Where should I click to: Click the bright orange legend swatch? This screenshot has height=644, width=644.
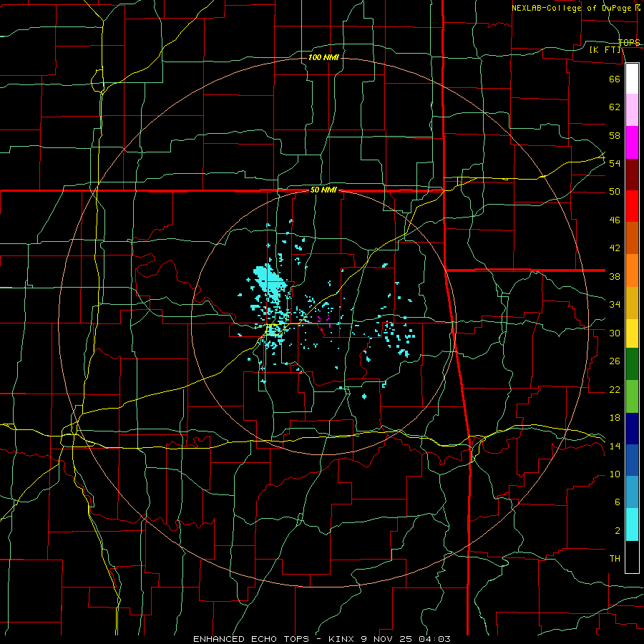[632, 270]
